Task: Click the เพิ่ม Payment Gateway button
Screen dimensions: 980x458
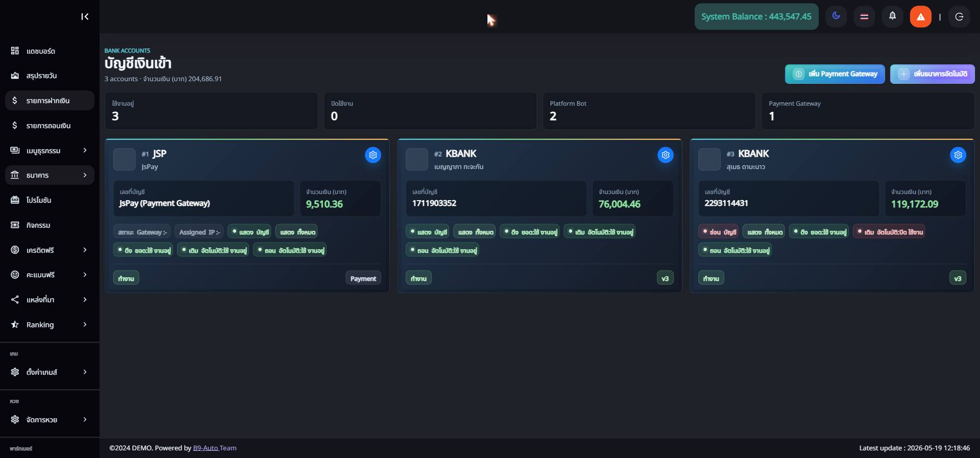Action: [x=835, y=74]
